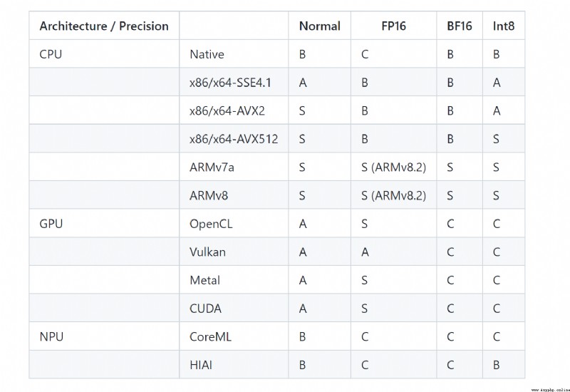570x392 pixels.
Task: Select the FP16 column header
Action: (393, 26)
